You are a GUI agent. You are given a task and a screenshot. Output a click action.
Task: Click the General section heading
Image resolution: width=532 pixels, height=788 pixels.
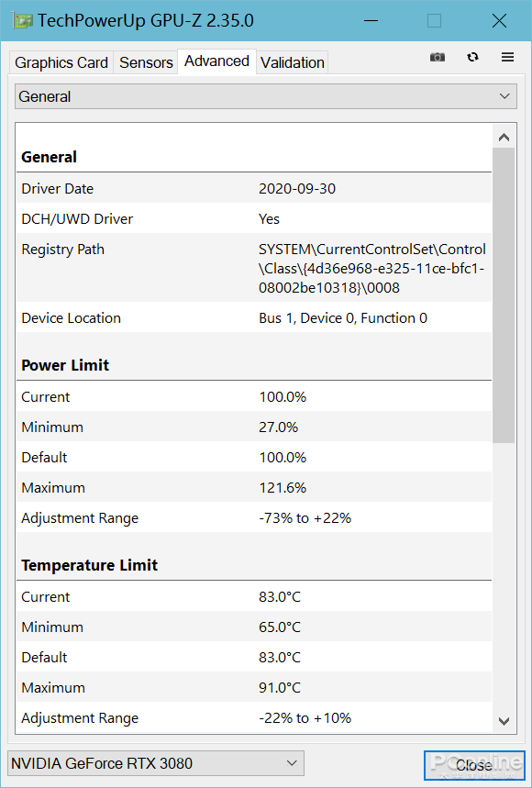[x=49, y=157]
